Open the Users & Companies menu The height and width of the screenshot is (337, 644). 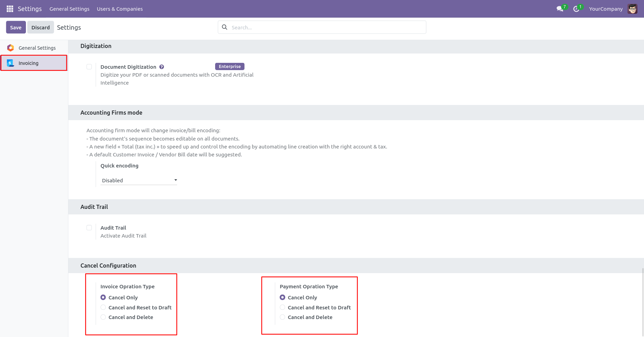coord(120,9)
